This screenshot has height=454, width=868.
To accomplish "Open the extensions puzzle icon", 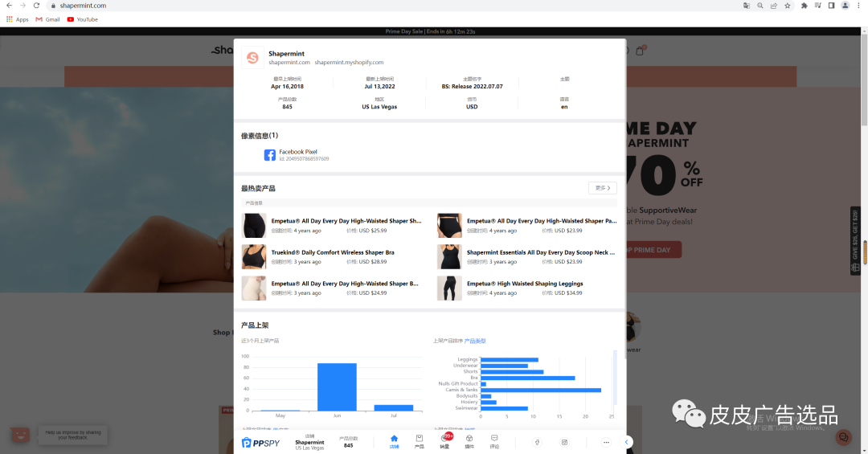I will pos(805,6).
